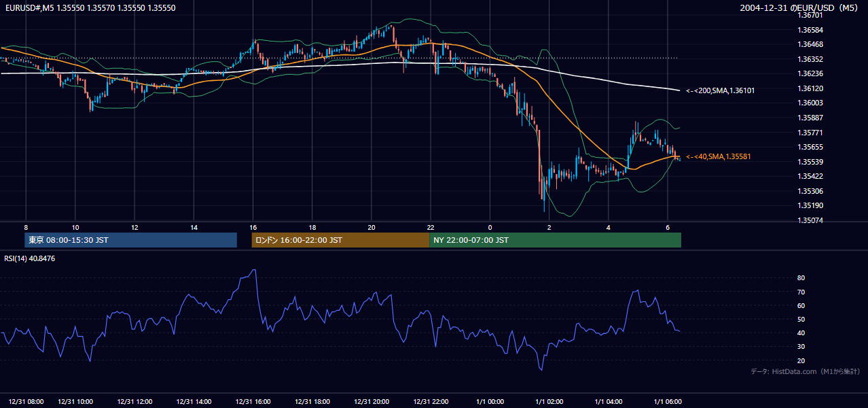Viewport: 868px width, 408px height.
Task: Click the bottom time label 12/31 08:00
Action: point(26,401)
